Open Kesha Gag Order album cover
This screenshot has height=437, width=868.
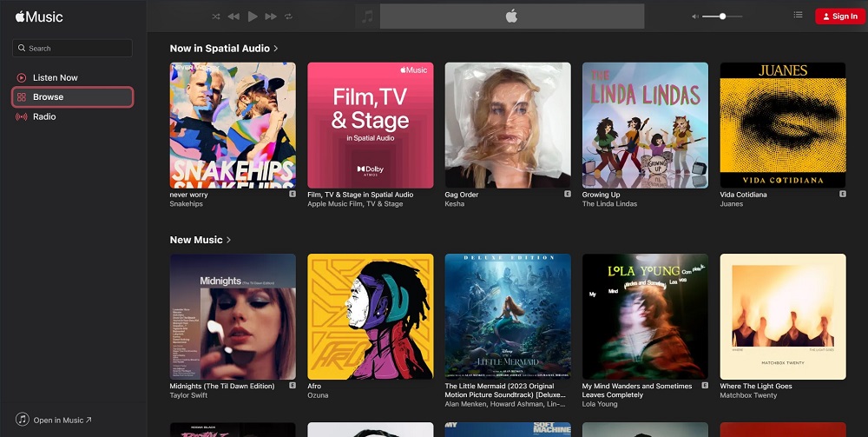(508, 125)
